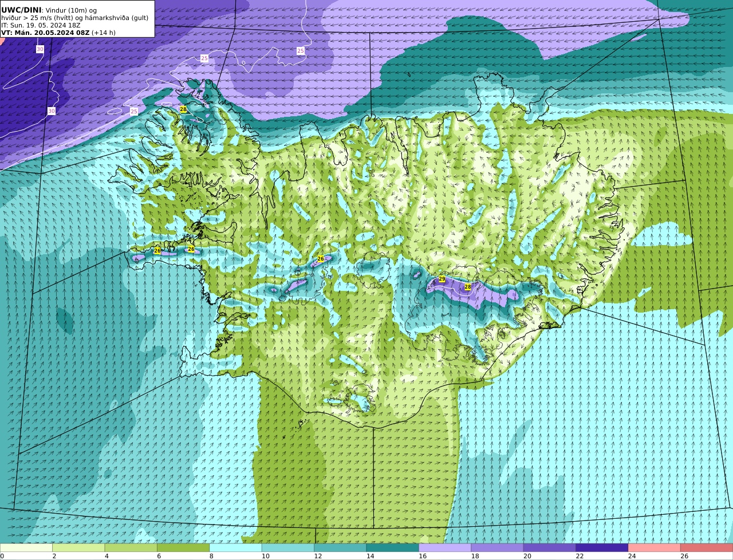The image size is (733, 560).
Task: Select the 'VT: Mán. 20.05.2024 08Z' text
Action: pyautogui.click(x=45, y=33)
